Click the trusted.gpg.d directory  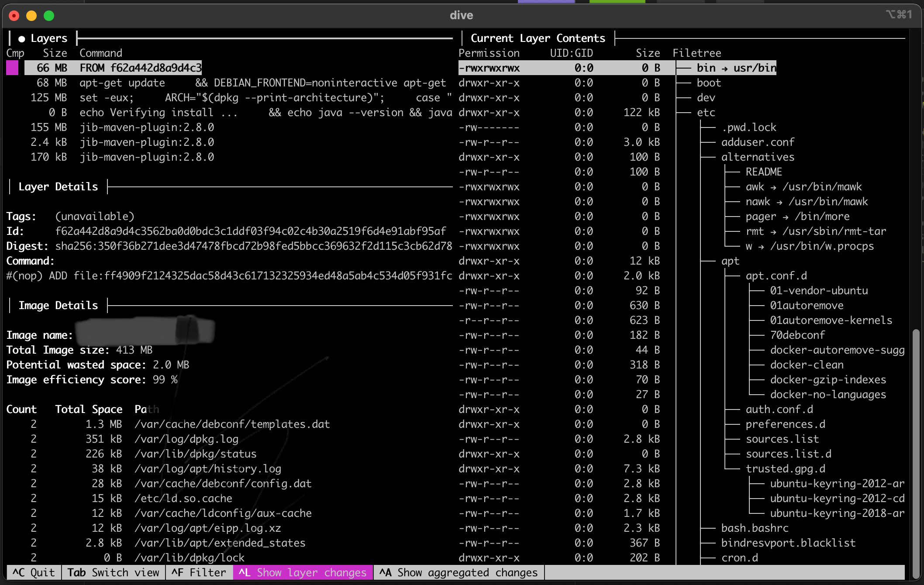coord(785,469)
